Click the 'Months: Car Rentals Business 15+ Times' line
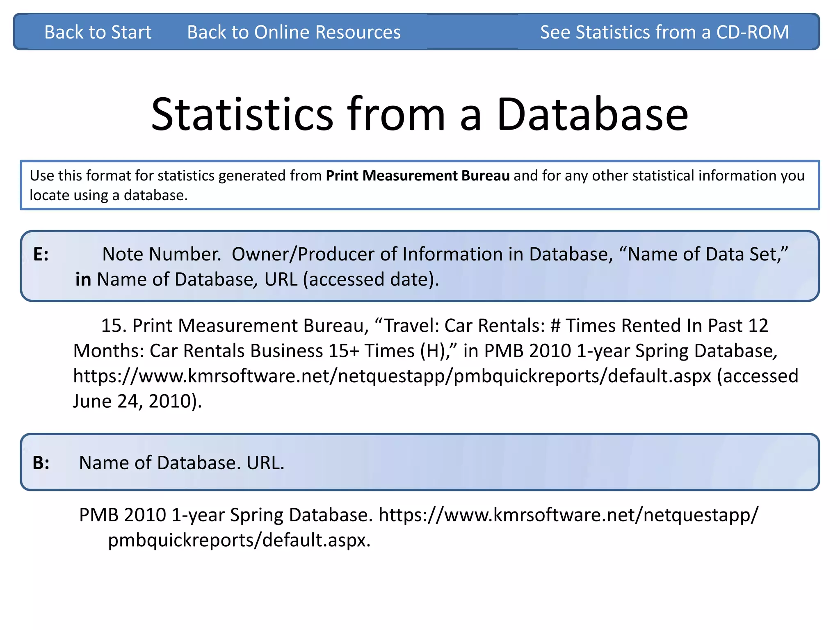Viewport: 840px width, 630px height. click(x=425, y=351)
